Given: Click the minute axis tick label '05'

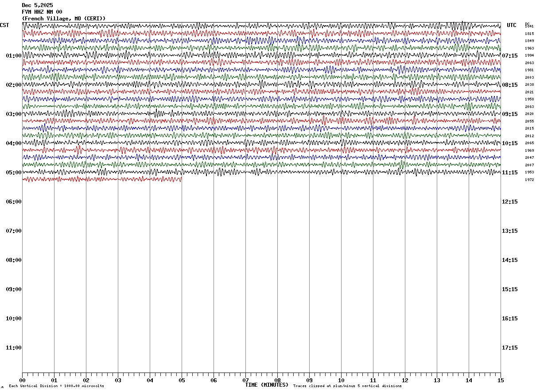Looking at the screenshot, I should [182, 380].
